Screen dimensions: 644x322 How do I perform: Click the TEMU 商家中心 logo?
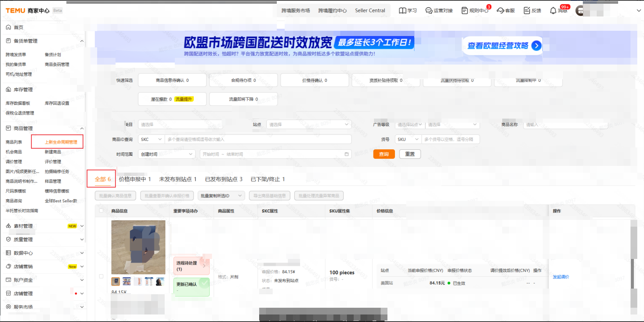(x=27, y=11)
